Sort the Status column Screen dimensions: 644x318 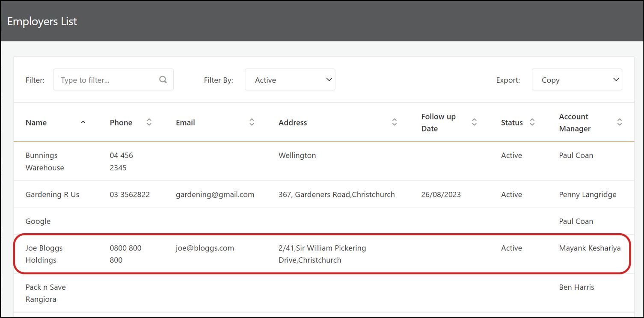(x=532, y=122)
